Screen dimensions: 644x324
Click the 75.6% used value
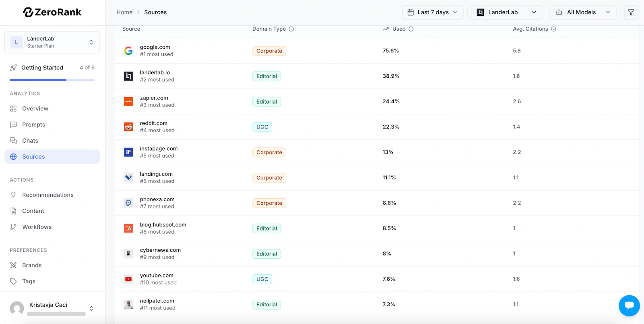point(391,51)
